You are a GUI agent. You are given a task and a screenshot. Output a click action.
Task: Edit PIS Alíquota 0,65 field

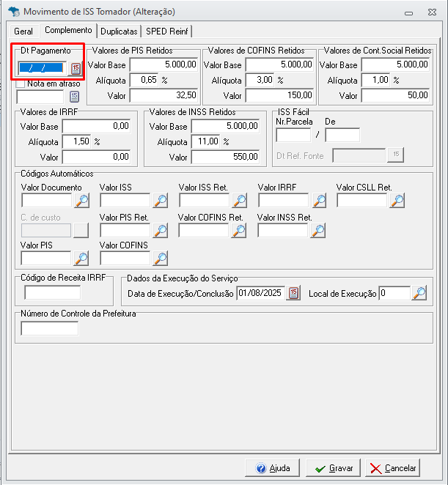click(144, 80)
